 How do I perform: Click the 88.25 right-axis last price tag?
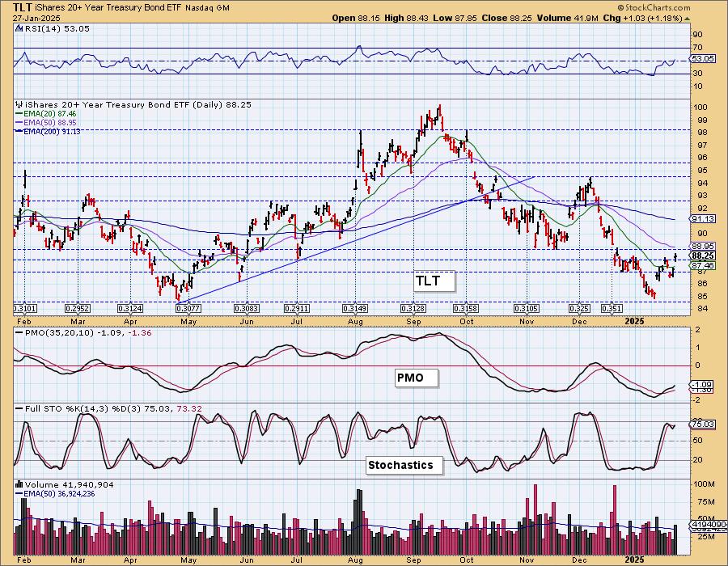[x=702, y=256]
